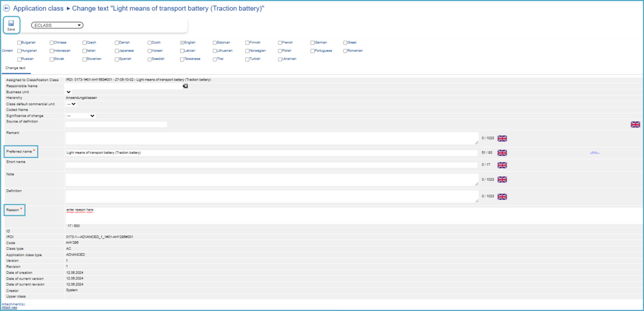Click the UK flag beside Short name
Image resolution: width=644 pixels, height=311 pixels.
(502, 165)
